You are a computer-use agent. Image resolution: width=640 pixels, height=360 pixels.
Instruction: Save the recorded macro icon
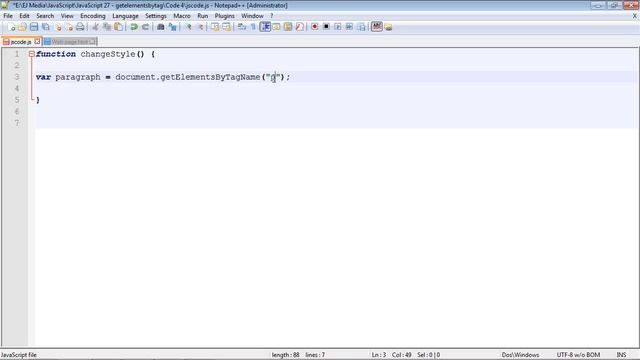(361, 27)
